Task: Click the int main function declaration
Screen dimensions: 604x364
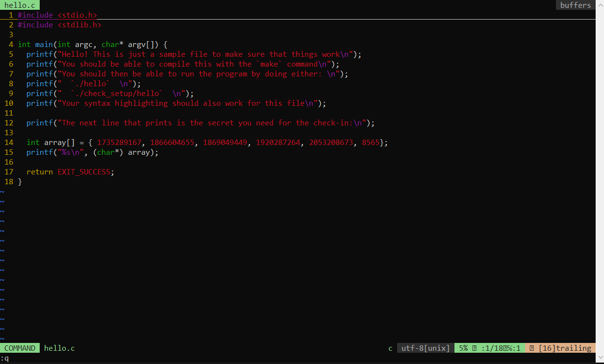Action: [x=93, y=45]
